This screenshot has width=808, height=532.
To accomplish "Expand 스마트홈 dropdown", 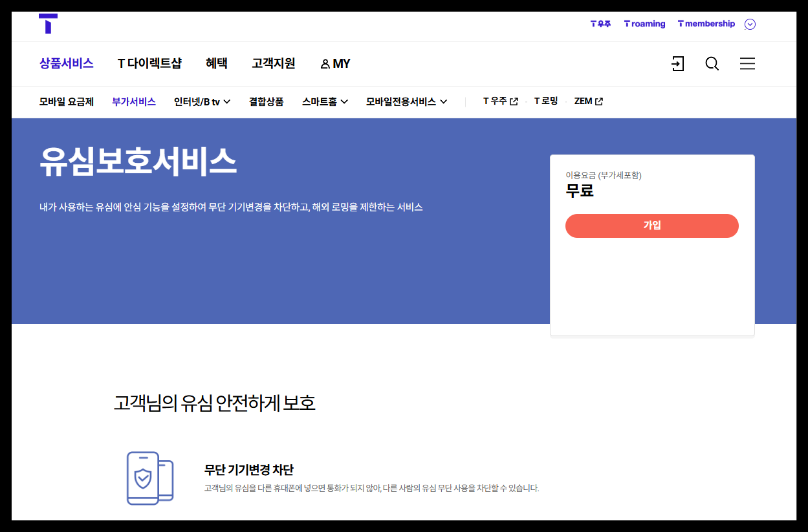I will (x=325, y=101).
